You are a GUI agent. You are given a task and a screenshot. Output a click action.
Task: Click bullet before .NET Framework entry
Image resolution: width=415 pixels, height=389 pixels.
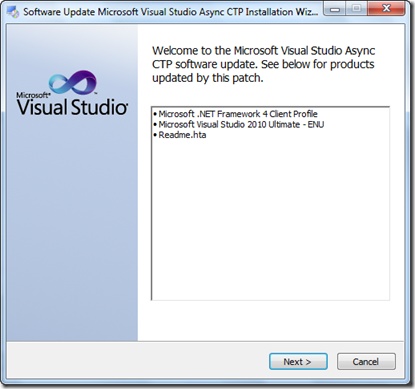tap(155, 114)
